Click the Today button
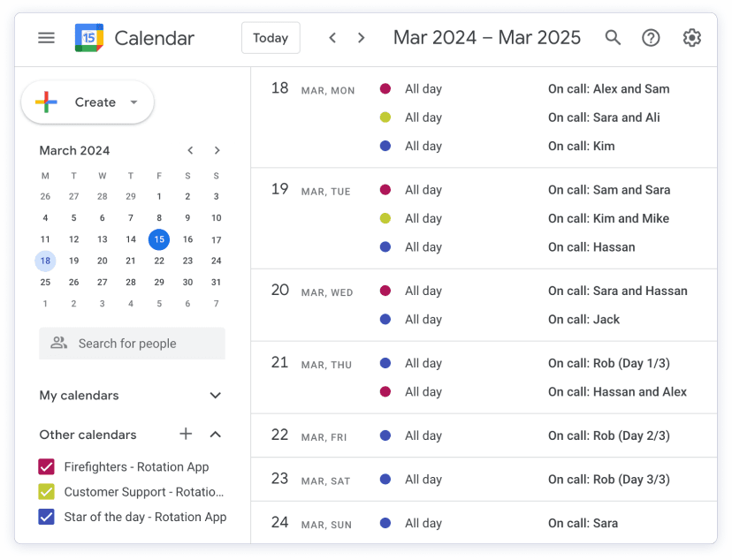732x560 pixels. (271, 38)
